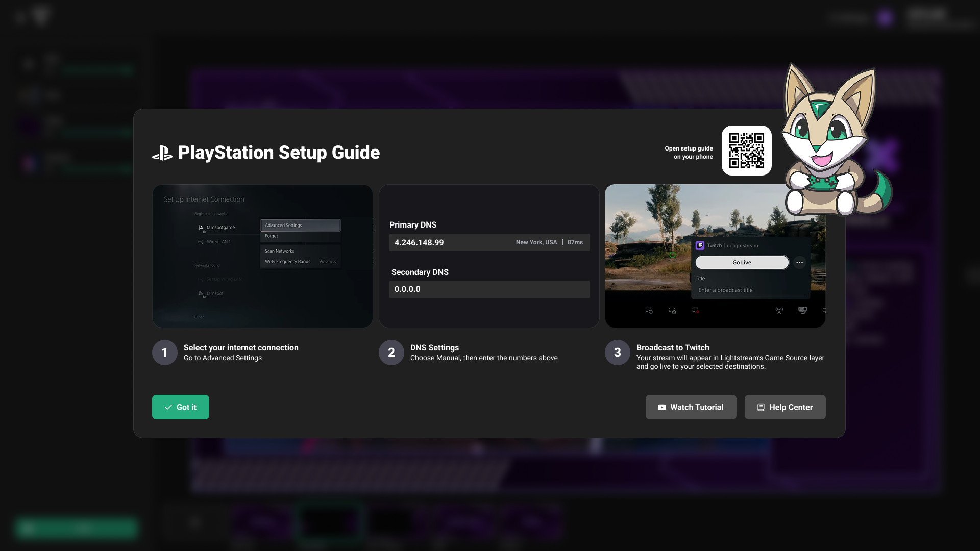Image resolution: width=980 pixels, height=551 pixels.
Task: Choose Scan Networks from the menu
Action: pos(280,251)
